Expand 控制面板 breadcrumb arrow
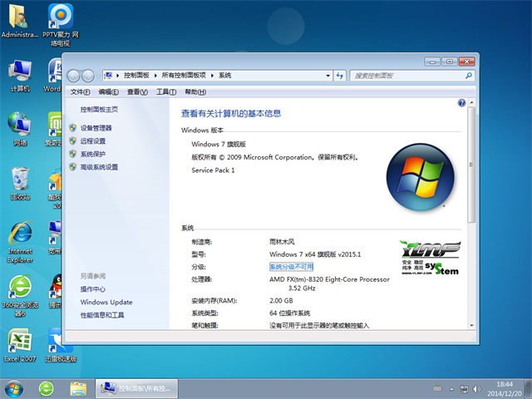 (155, 76)
